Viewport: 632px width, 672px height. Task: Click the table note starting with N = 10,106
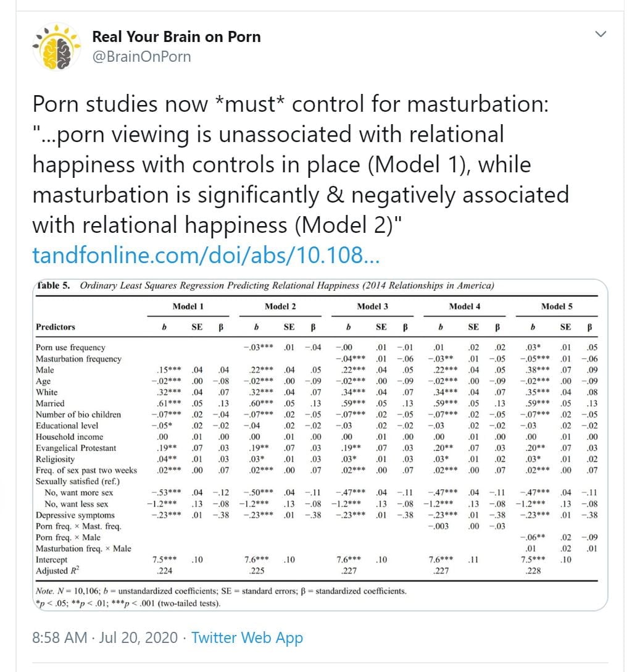coord(221,591)
